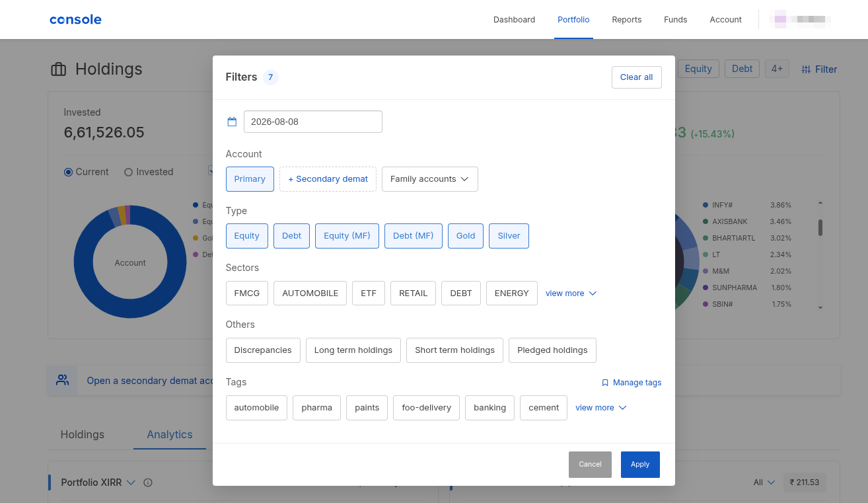
Task: Select the foo-delivery tag
Action: pyautogui.click(x=427, y=408)
